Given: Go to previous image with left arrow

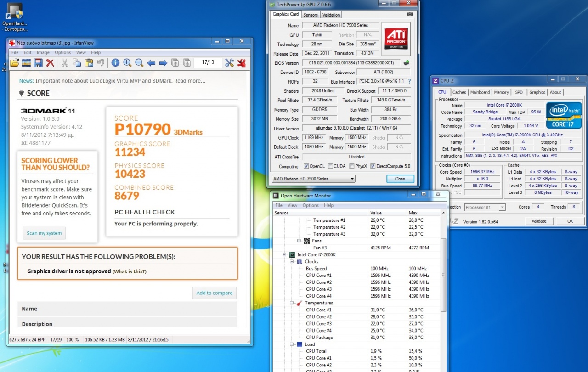Looking at the screenshot, I should click(151, 63).
